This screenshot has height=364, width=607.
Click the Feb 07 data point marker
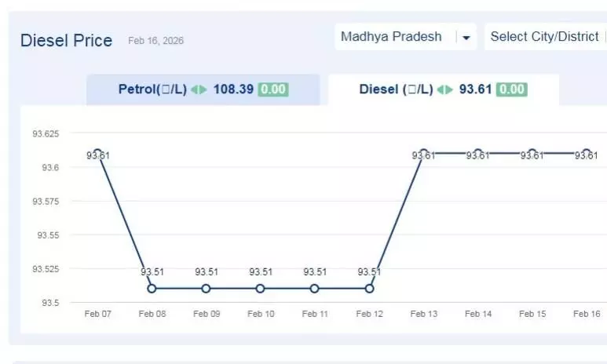coord(97,153)
